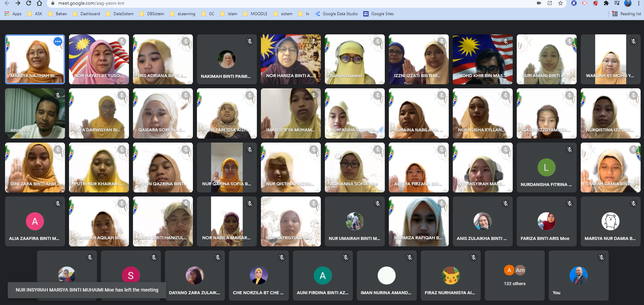Open the Apps shortcut in bookmarks bar
Viewport: 644px width, 305px height.
pos(13,14)
